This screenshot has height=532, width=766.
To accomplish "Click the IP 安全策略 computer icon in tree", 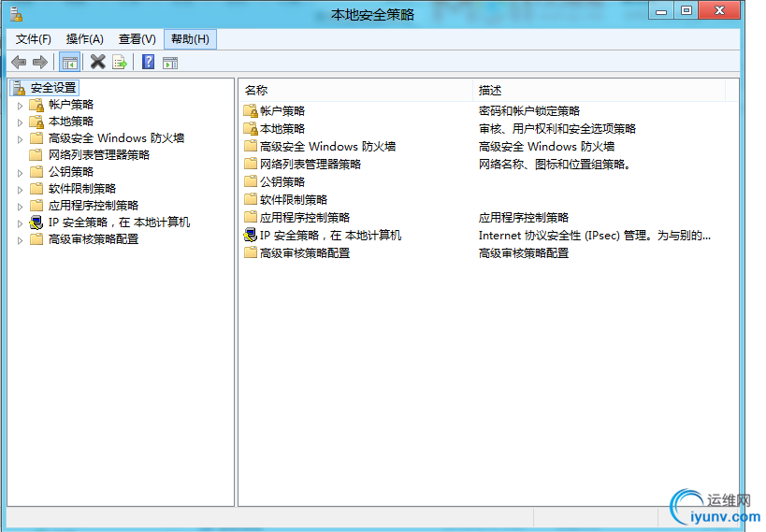I will click(36, 223).
